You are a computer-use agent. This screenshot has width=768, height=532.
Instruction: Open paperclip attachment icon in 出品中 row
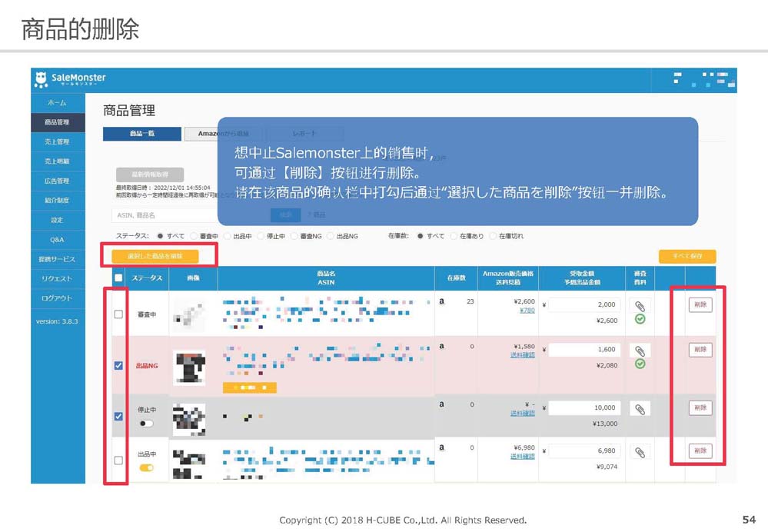pyautogui.click(x=640, y=452)
